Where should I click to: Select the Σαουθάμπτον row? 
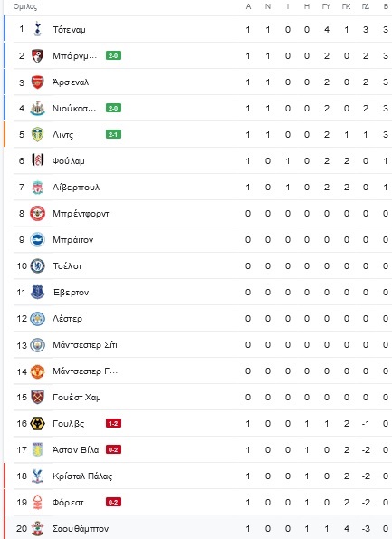pyautogui.click(x=198, y=528)
